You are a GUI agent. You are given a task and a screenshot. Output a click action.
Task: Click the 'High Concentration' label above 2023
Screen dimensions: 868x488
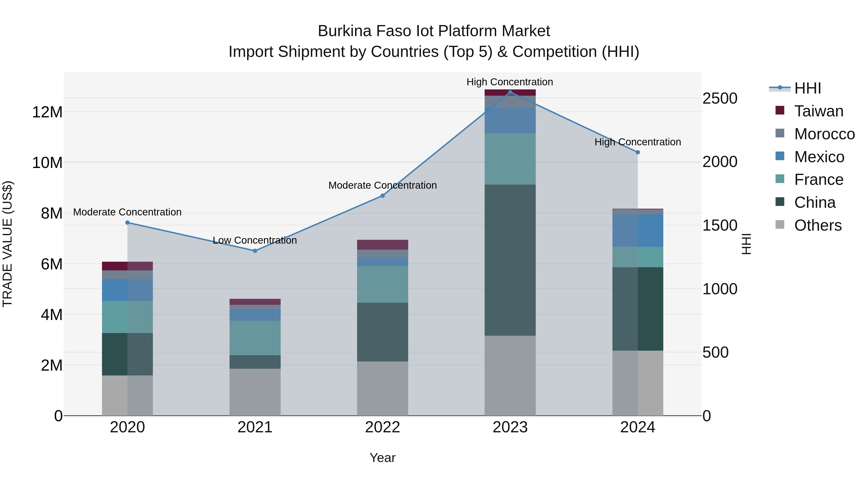[510, 82]
